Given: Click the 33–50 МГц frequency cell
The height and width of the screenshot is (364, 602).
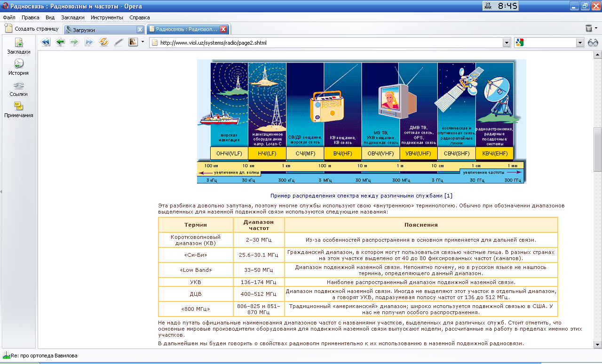Looking at the screenshot, I should coord(259,270).
